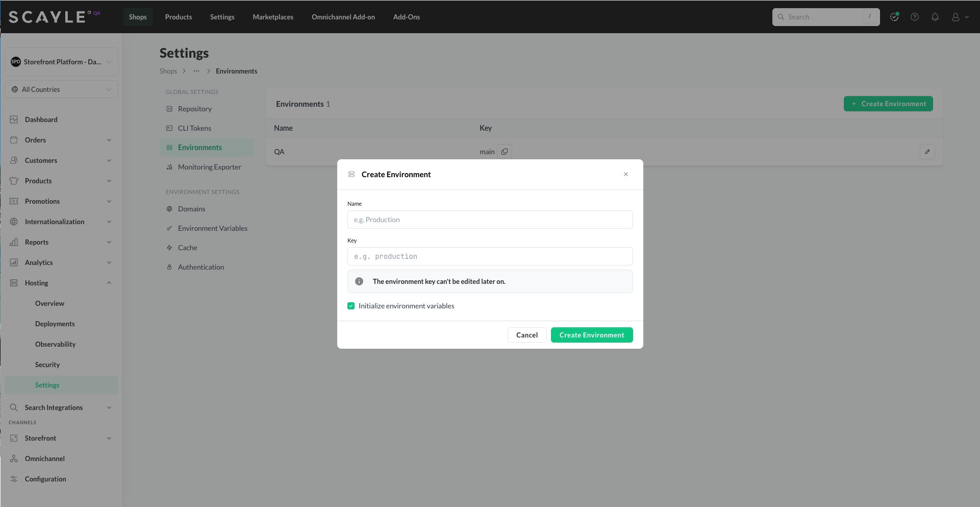Open the All Countries dropdown
Screen dimensions: 980x507
point(62,89)
